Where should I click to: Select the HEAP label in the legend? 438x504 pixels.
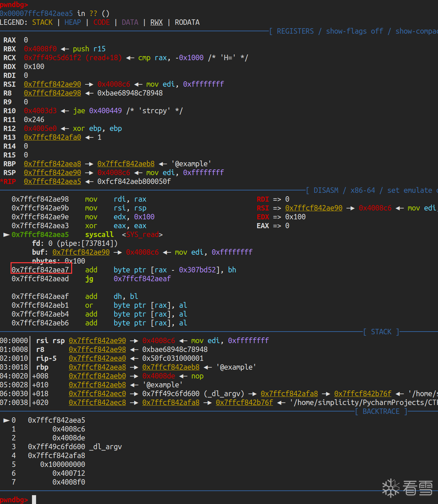[73, 22]
